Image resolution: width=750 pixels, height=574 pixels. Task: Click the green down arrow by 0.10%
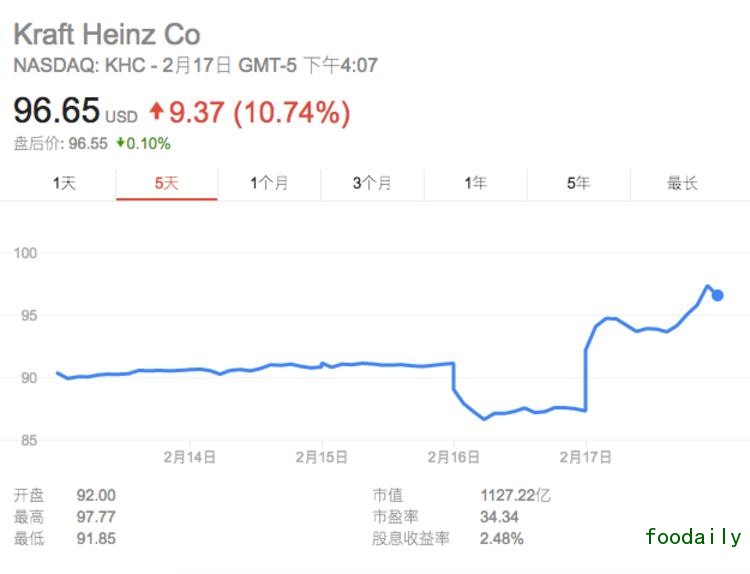point(120,143)
